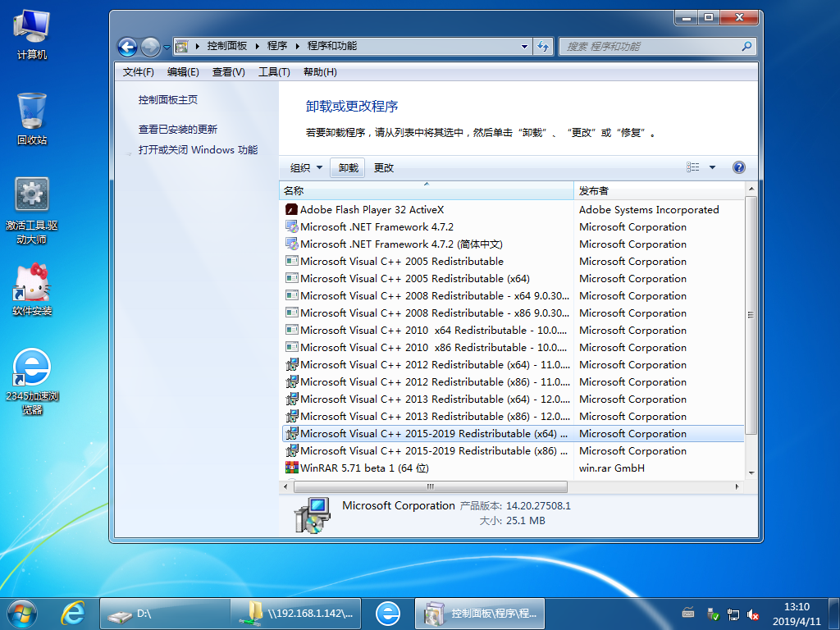
Task: Open the 2345 browser taskbar button
Action: (388, 614)
